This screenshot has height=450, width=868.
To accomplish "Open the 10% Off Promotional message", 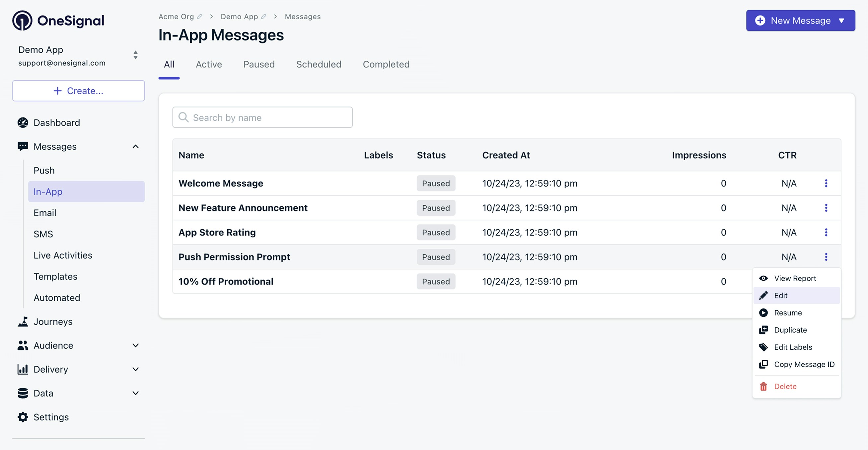I will [x=226, y=281].
